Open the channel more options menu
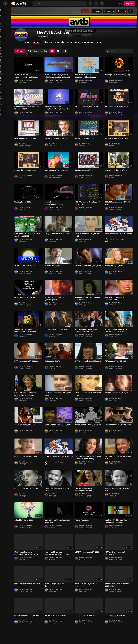Viewport: 138px width, 644px height. tap(131, 11)
